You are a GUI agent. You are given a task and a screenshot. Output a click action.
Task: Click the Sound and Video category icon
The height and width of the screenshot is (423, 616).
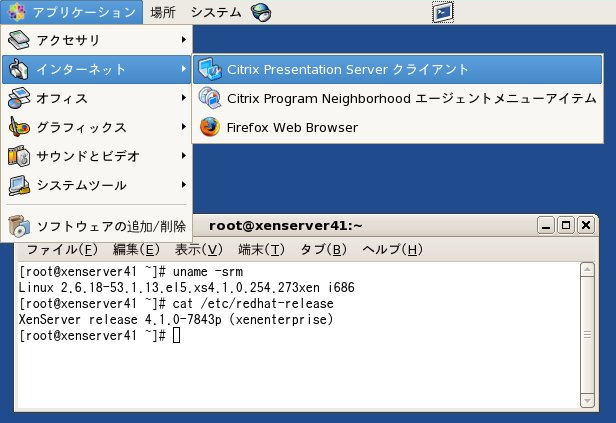coord(18,156)
